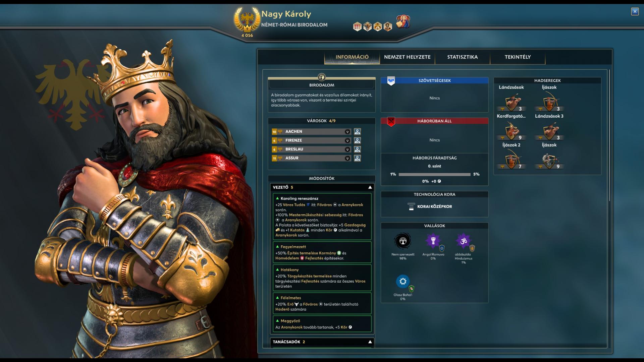Select the Íjászok 2 army icon

[x=512, y=160]
